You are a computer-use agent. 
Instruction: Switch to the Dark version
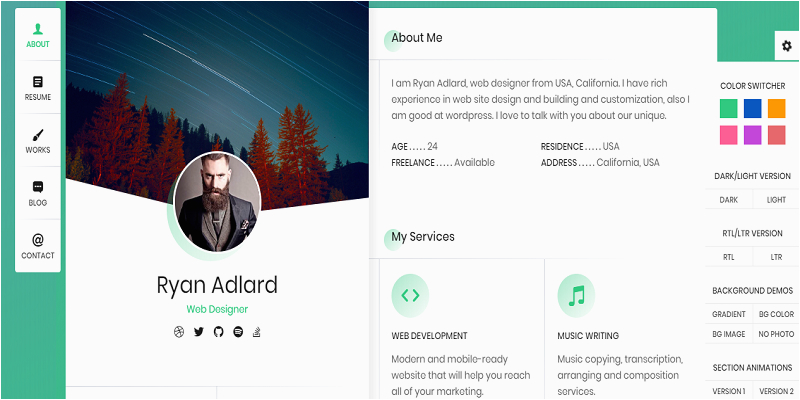(x=729, y=199)
